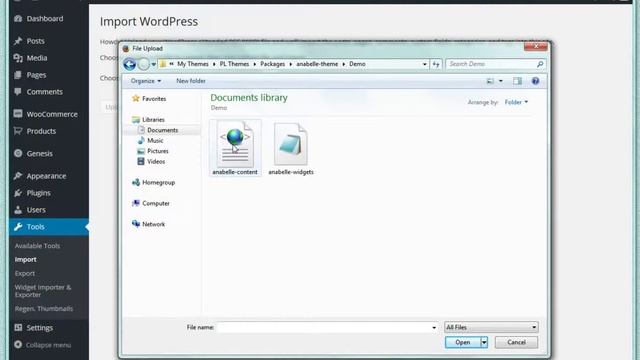Select Libraries in navigation pane
Image resolution: width=640 pixels, height=360 pixels.
coord(153,120)
